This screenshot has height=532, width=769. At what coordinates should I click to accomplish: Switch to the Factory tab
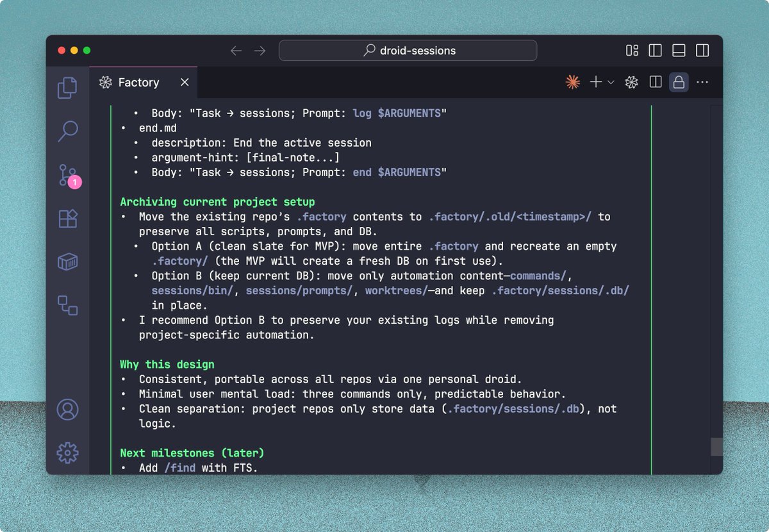[144, 82]
